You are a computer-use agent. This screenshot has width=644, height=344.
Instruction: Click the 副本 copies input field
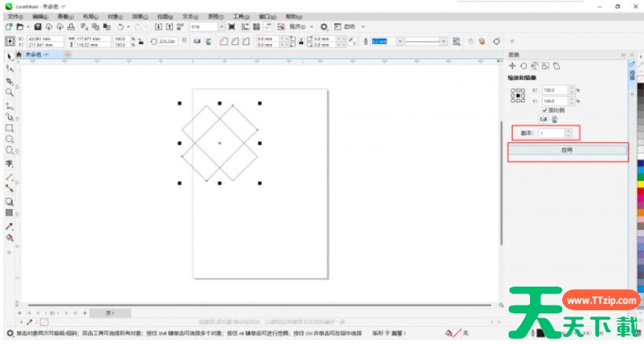[554, 134]
